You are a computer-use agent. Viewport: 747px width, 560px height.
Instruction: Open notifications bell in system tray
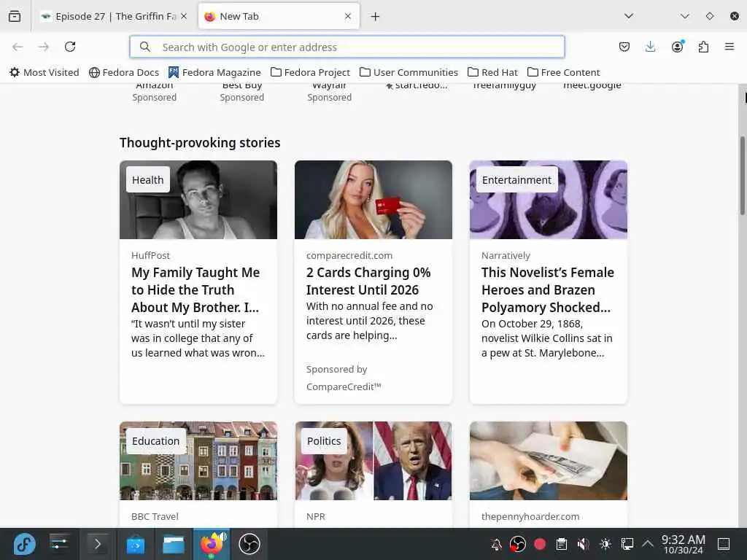point(496,544)
